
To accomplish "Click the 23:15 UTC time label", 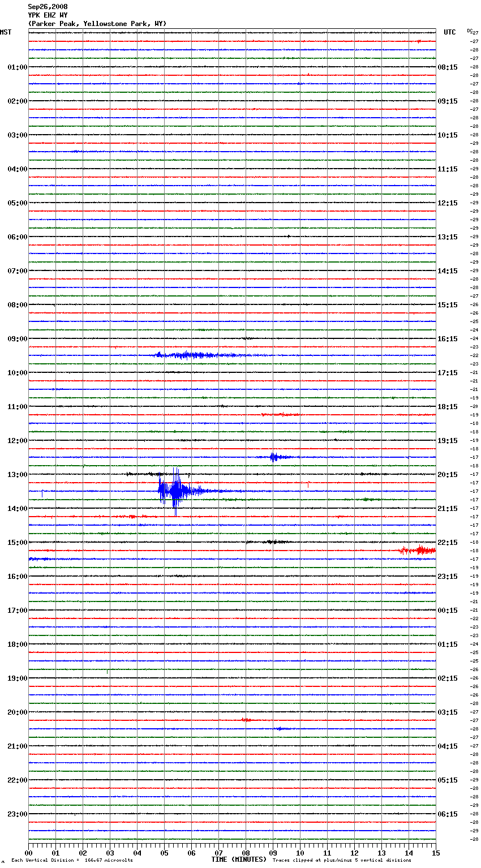I will pyautogui.click(x=448, y=577).
